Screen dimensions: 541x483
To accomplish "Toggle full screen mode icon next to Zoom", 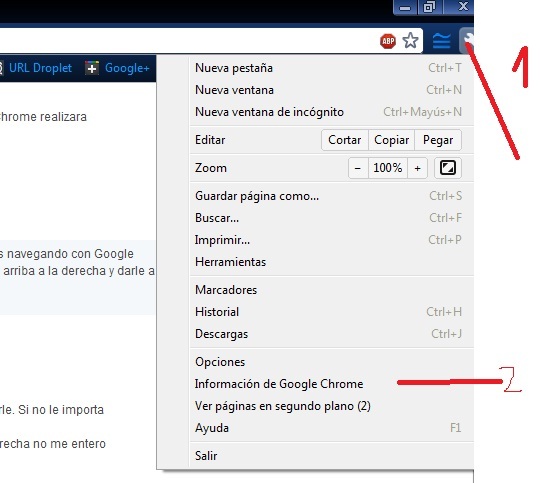I will pyautogui.click(x=447, y=168).
